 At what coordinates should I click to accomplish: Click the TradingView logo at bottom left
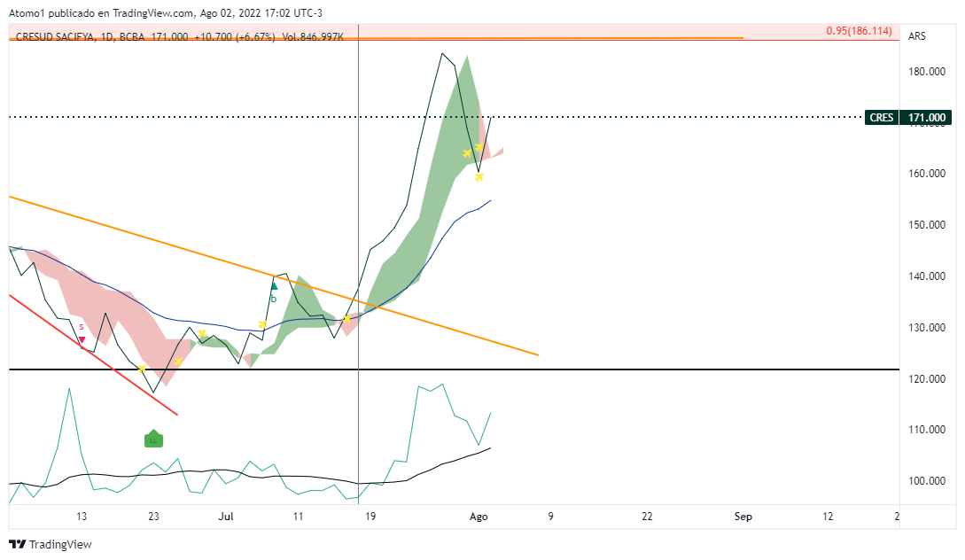pos(51,544)
